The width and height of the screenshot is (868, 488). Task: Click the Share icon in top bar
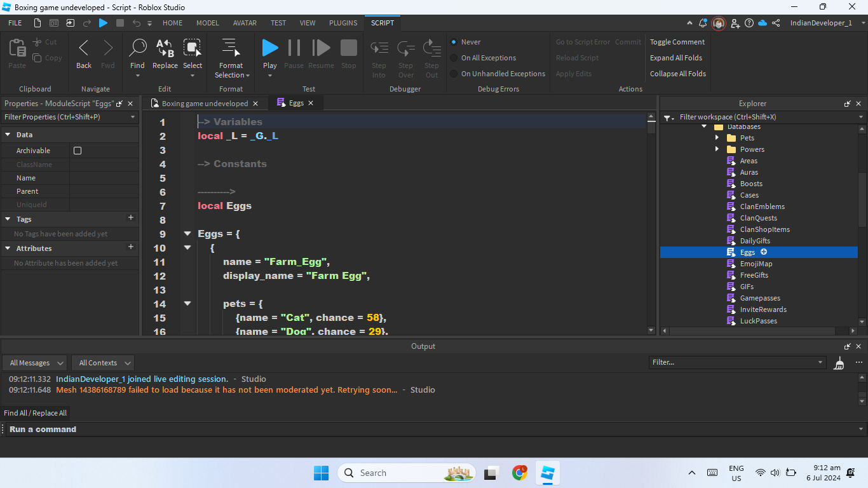pos(776,23)
